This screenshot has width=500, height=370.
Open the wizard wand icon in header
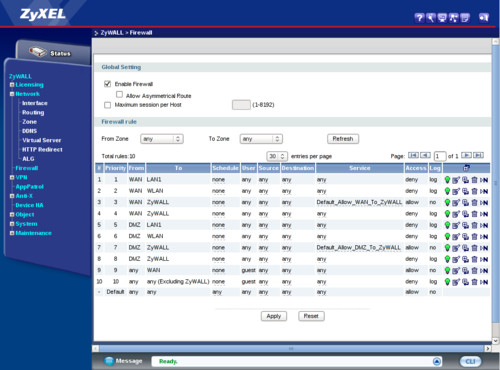(431, 18)
